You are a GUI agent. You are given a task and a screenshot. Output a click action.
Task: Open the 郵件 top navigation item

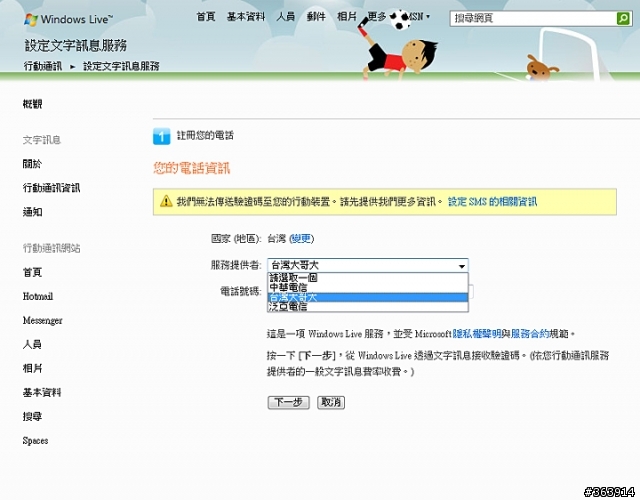[316, 17]
